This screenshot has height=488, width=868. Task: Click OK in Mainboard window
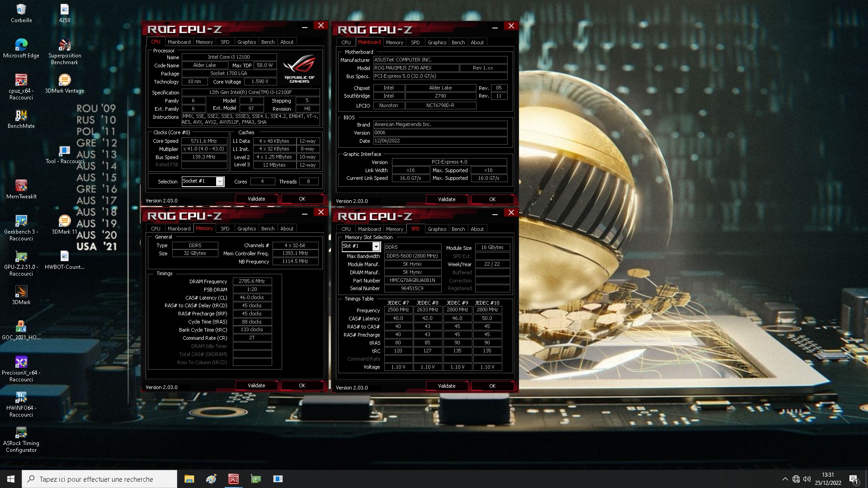[x=492, y=199]
